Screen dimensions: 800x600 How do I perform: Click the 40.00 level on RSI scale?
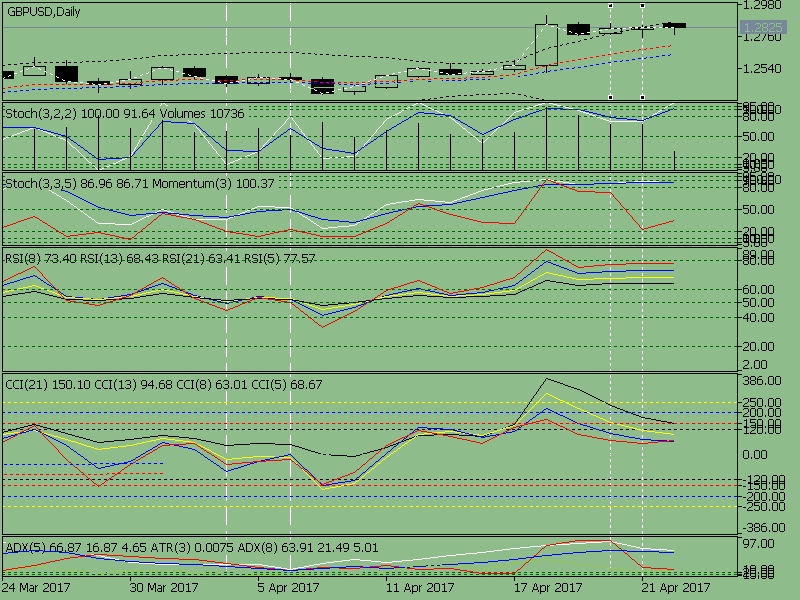[x=758, y=317]
